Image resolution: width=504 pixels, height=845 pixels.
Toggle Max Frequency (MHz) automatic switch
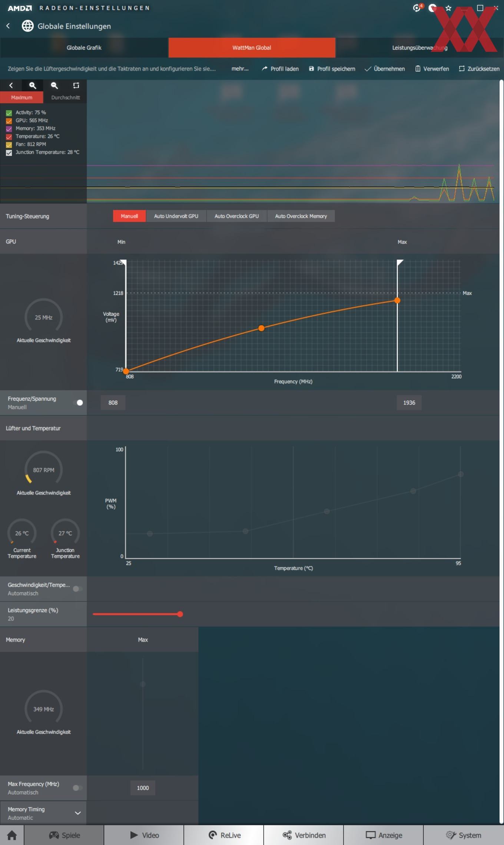78,788
